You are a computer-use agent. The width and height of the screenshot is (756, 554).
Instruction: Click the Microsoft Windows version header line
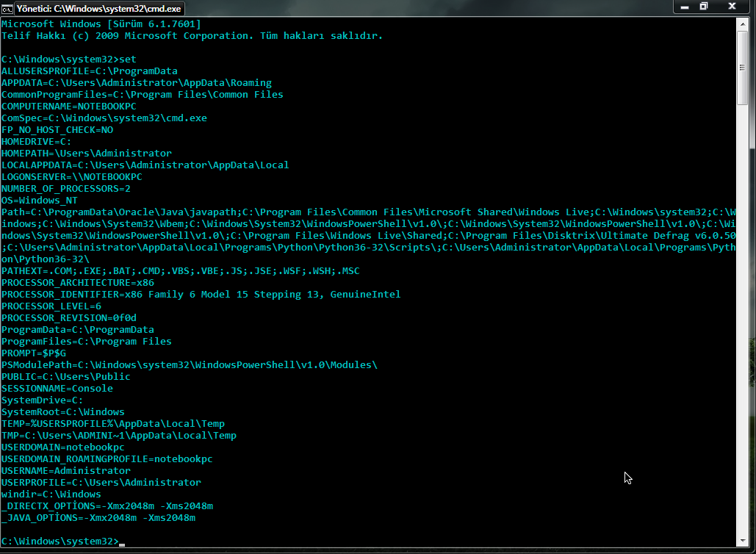[x=101, y=24]
